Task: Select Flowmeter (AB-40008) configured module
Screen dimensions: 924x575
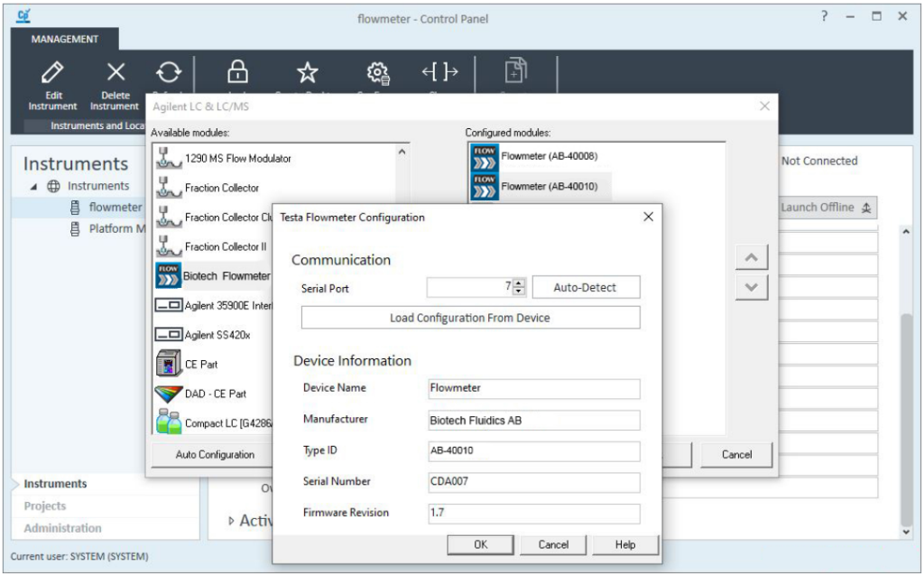Action: pyautogui.click(x=485, y=156)
